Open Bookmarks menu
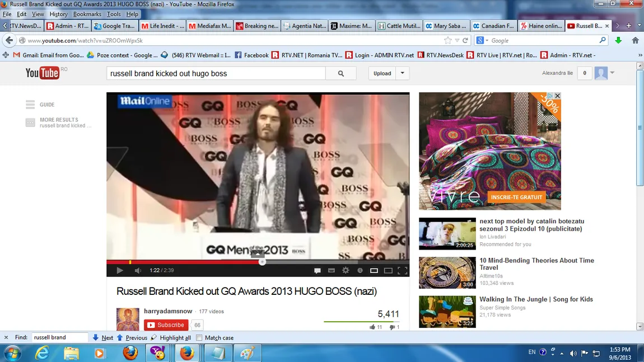644x362 pixels. click(87, 14)
